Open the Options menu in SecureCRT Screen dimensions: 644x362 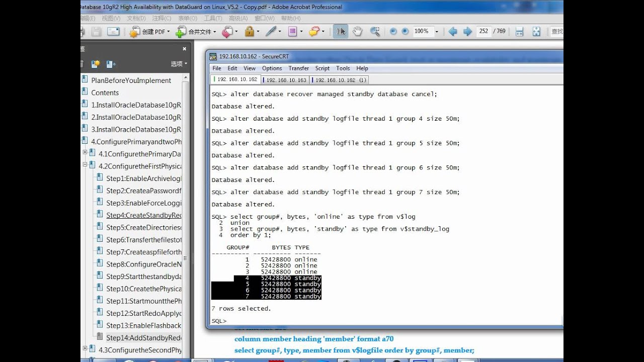tap(272, 68)
